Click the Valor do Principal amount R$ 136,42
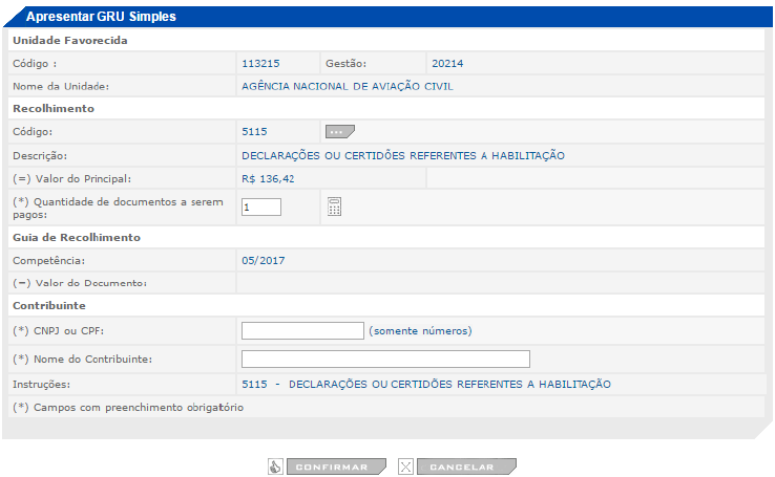 coord(267,179)
